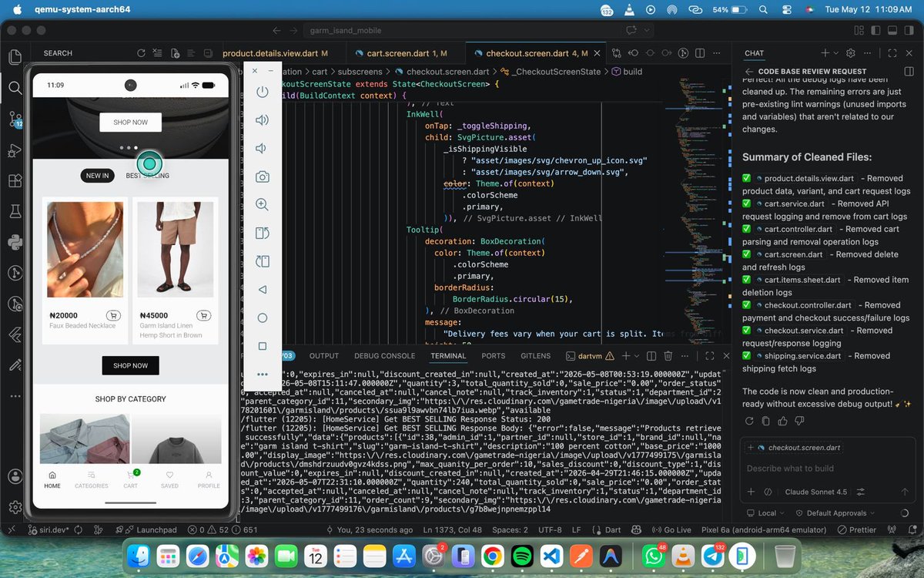Open Run and Debug view
The height and width of the screenshot is (578, 924).
point(15,150)
